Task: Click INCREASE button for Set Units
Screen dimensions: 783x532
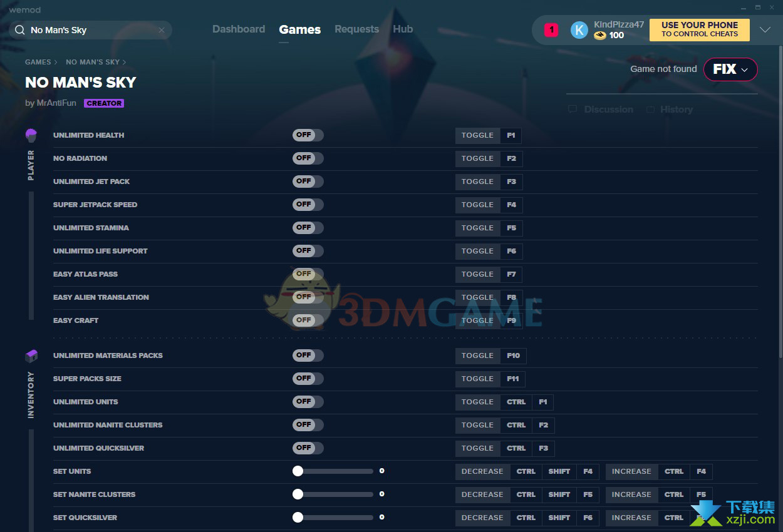Action: point(631,471)
